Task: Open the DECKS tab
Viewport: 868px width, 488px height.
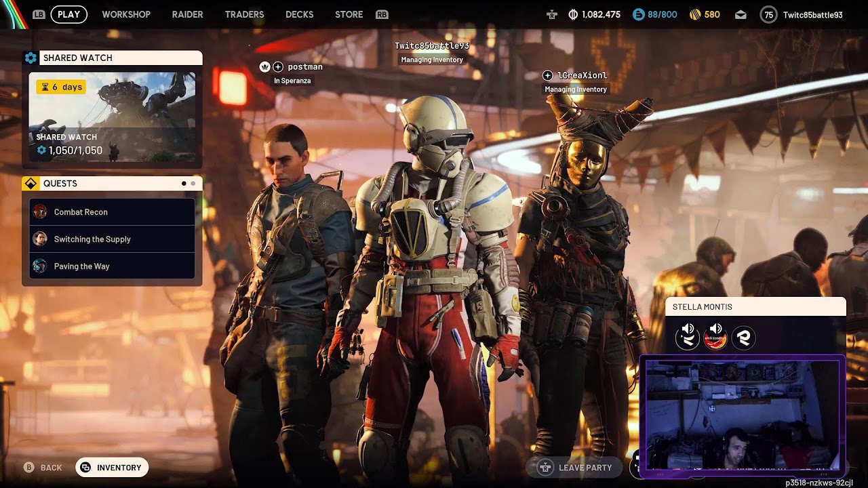Action: pos(300,14)
